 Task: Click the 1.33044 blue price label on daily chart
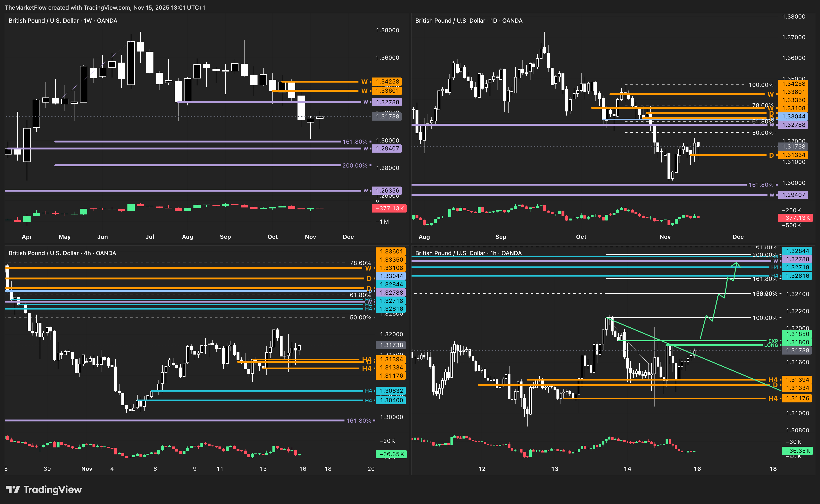point(793,116)
